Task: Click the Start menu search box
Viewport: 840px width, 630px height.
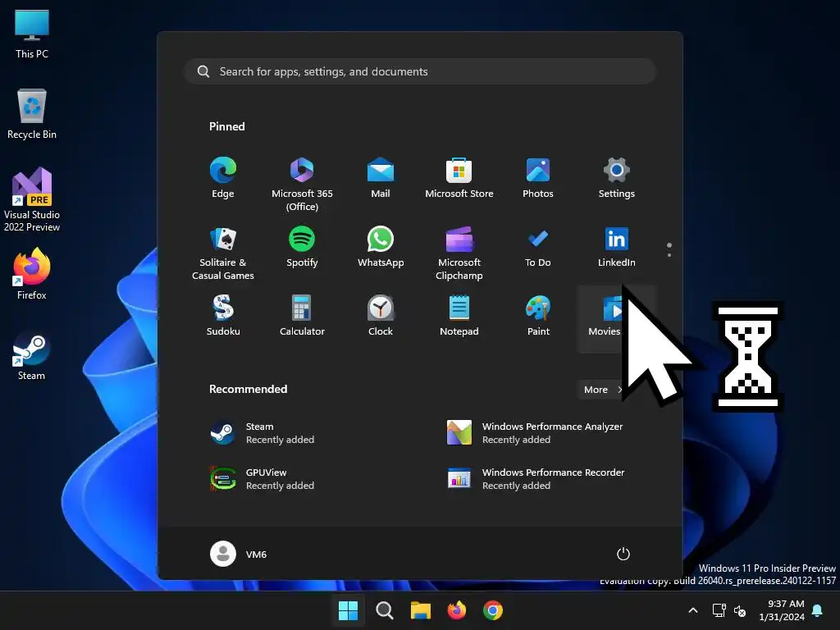Action: [x=420, y=71]
